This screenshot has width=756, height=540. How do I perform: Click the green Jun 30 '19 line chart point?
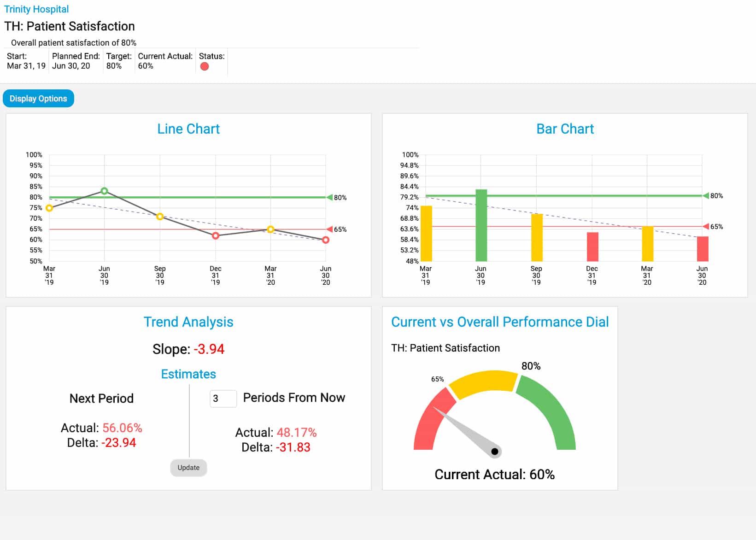point(104,191)
